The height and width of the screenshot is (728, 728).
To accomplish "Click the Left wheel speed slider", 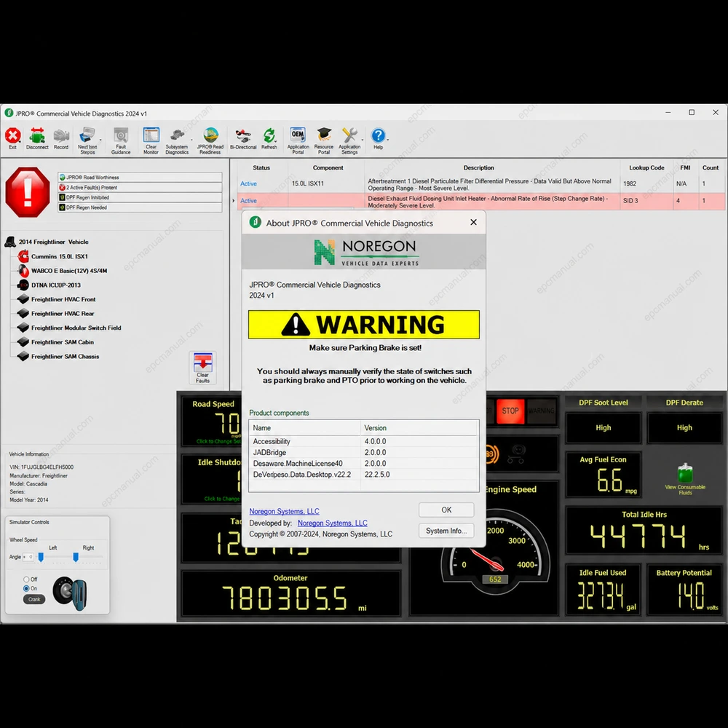I will (x=41, y=557).
